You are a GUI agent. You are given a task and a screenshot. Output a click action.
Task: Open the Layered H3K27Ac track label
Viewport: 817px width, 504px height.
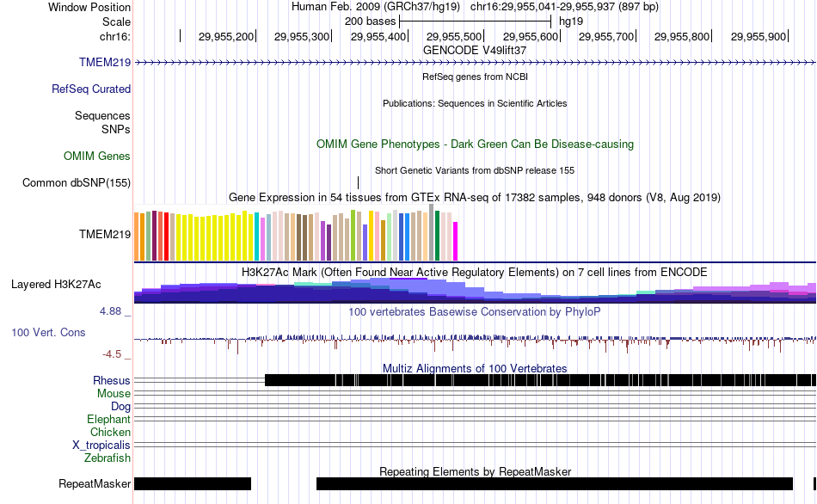point(56,285)
